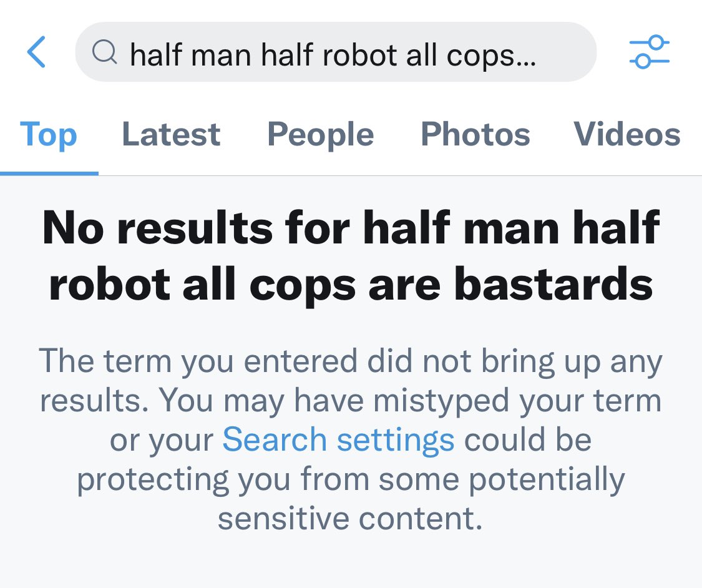Click the upper knob of filter icon
702x588 pixels.
click(x=656, y=42)
